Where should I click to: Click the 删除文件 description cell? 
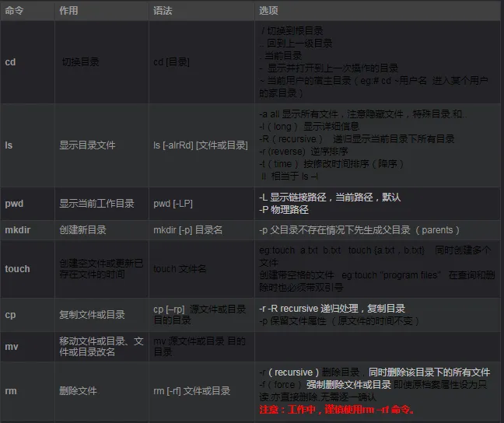(102, 391)
